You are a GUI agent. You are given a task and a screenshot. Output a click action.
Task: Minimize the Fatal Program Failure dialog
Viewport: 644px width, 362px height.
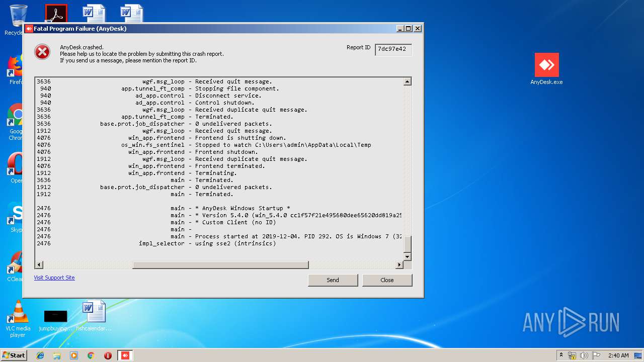tap(399, 29)
